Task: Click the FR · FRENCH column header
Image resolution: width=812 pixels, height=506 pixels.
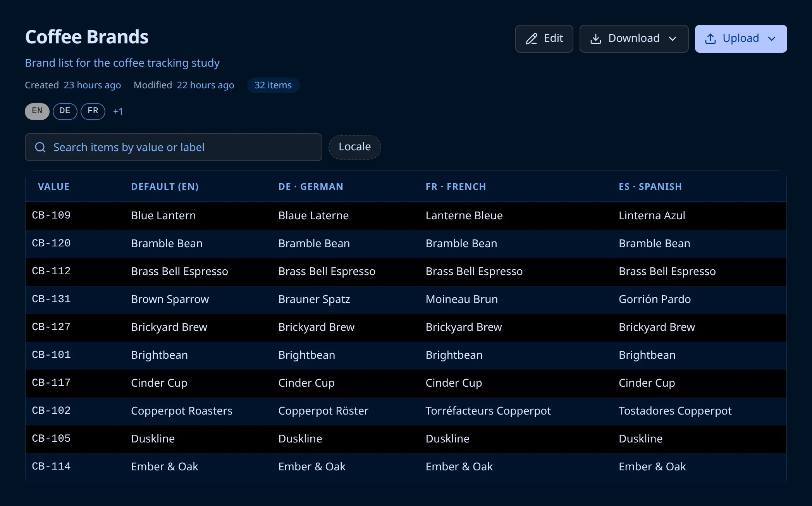Action: (x=456, y=187)
